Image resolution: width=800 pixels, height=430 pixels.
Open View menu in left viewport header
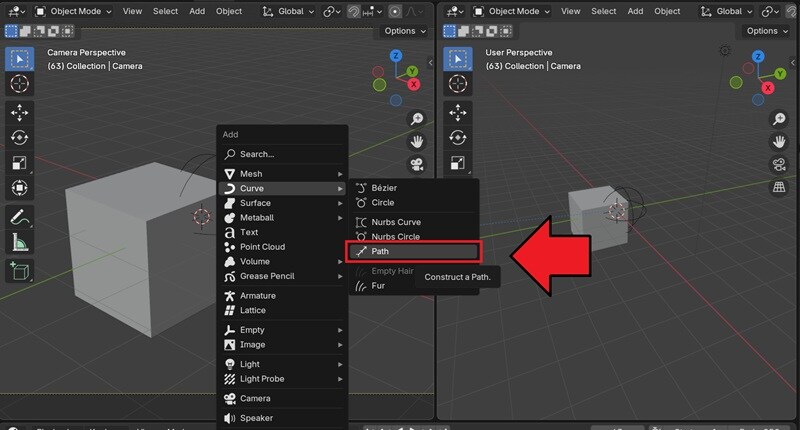[132, 11]
